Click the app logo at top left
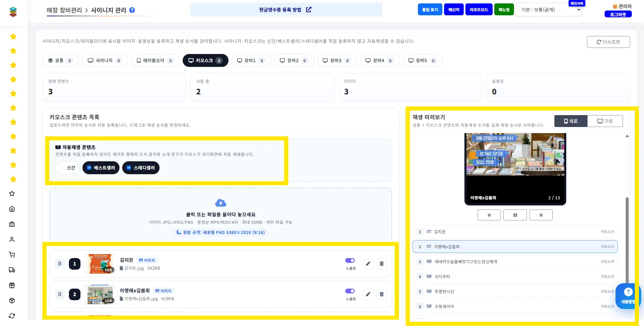The width and height of the screenshot is (644, 326). click(13, 12)
